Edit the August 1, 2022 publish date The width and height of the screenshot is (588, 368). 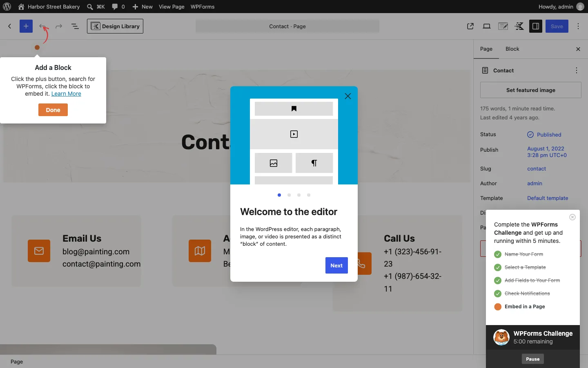[547, 152]
